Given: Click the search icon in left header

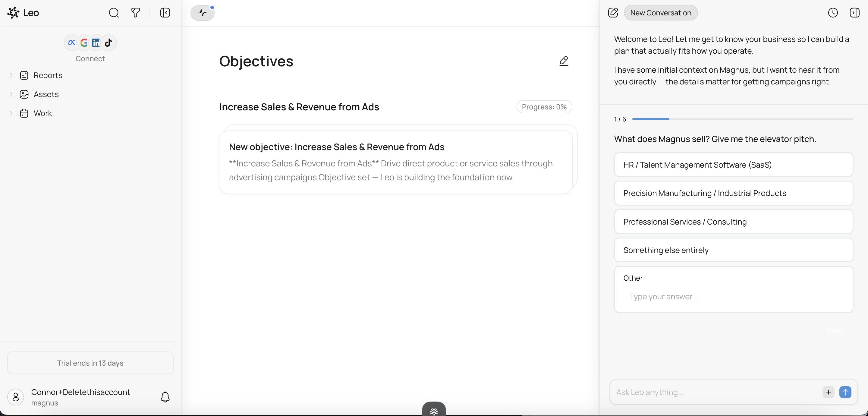Looking at the screenshot, I should pos(114,13).
